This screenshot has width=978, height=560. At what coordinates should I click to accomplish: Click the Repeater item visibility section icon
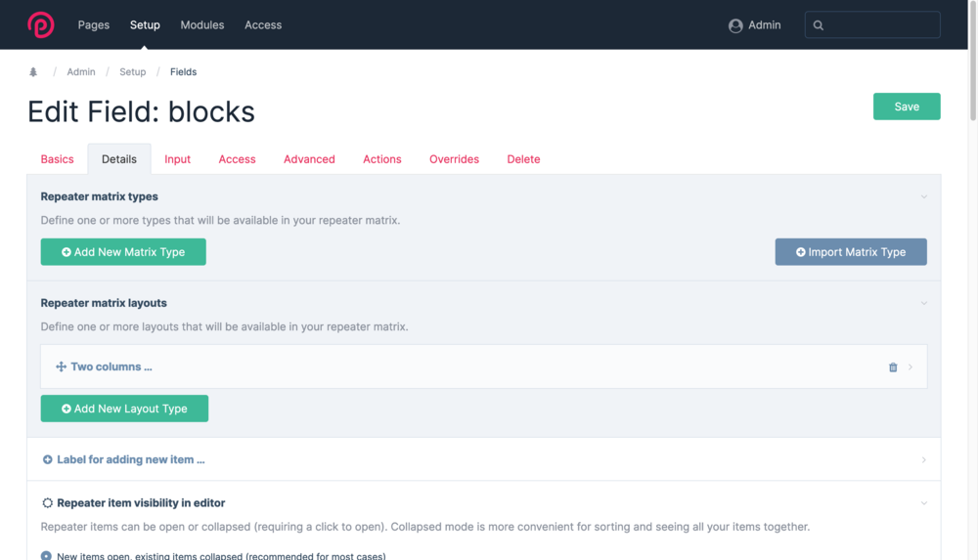pos(48,503)
